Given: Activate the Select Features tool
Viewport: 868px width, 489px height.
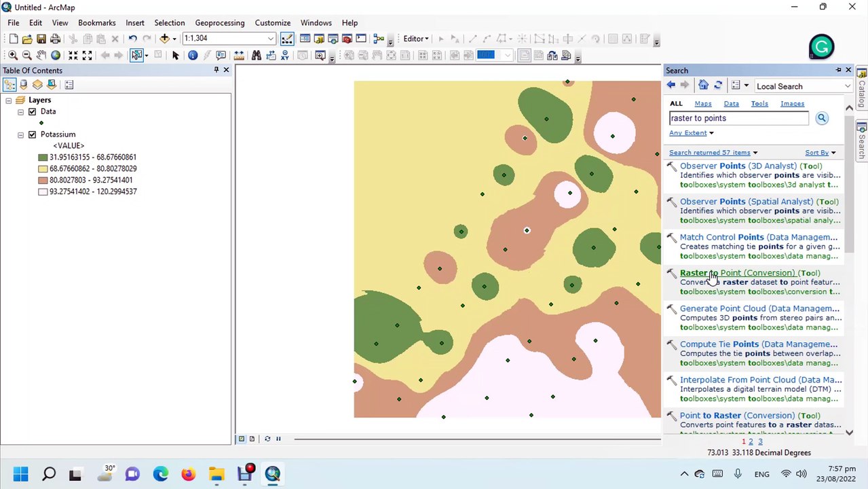Looking at the screenshot, I should point(136,55).
